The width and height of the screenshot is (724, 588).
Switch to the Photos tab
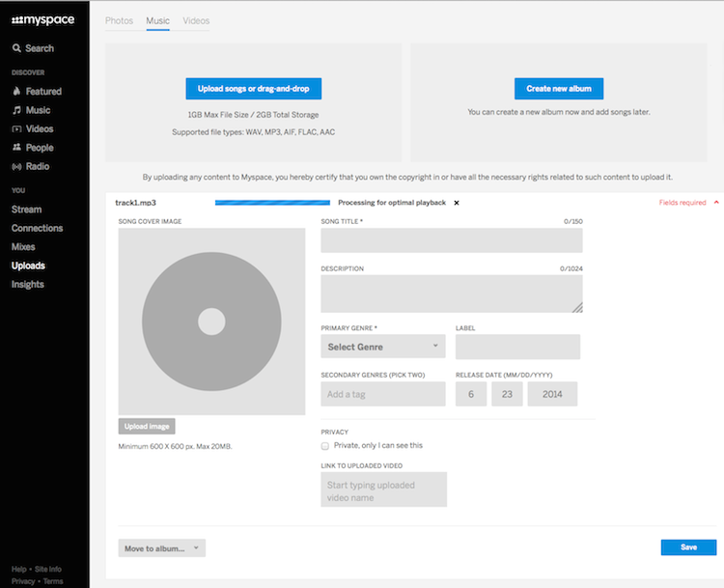[x=119, y=21]
